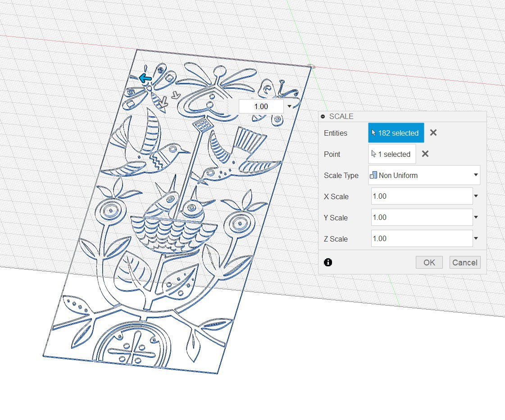This screenshot has width=505, height=420.
Task: Cancel the Scale dialog
Action: point(465,262)
